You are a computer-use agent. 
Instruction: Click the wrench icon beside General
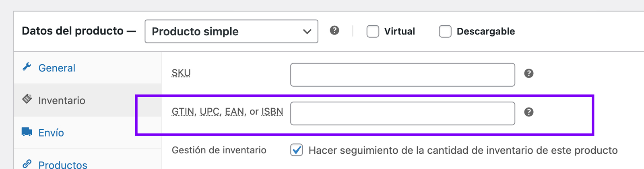point(27,67)
